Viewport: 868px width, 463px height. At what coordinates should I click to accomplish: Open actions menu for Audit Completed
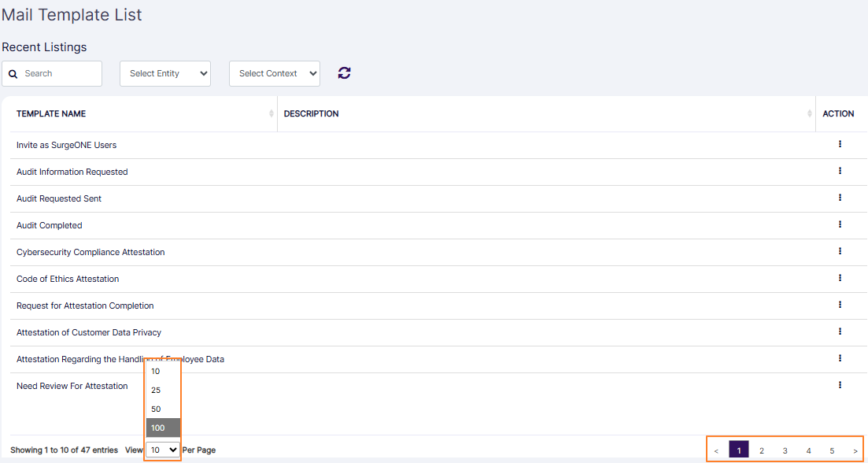(840, 224)
